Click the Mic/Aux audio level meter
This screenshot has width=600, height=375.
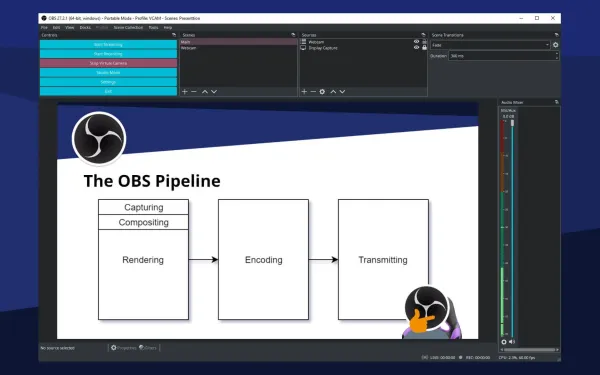[x=503, y=228]
